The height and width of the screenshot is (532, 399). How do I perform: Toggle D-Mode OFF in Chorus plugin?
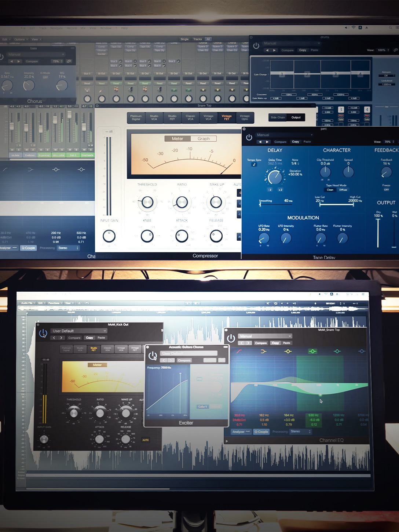tap(45, 77)
